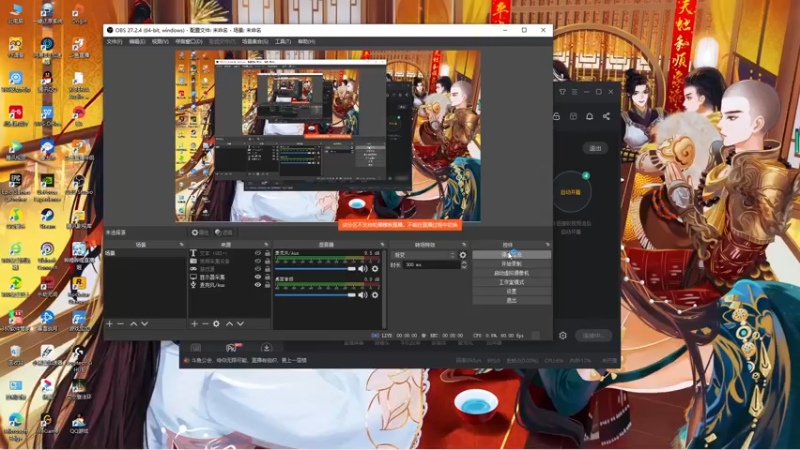The image size is (800, 450).
Task: Open source properties gear in the Sources toolbar
Action: 216,323
